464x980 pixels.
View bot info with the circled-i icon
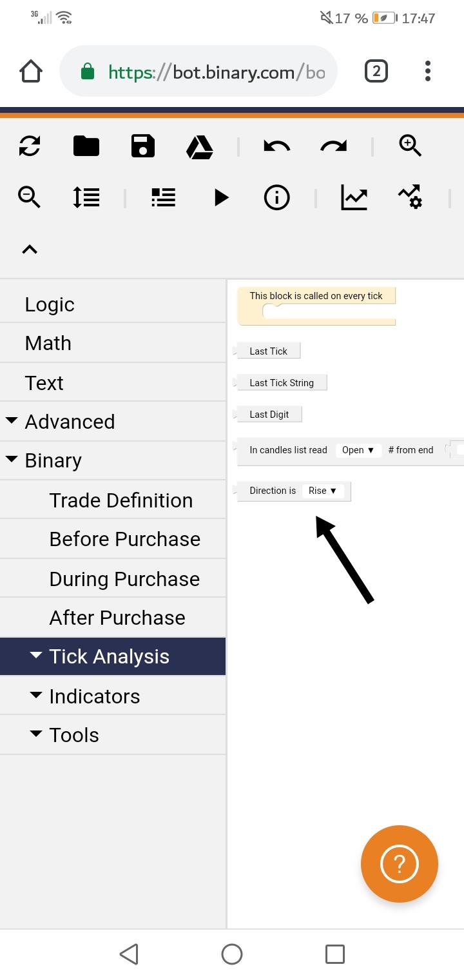click(x=276, y=198)
